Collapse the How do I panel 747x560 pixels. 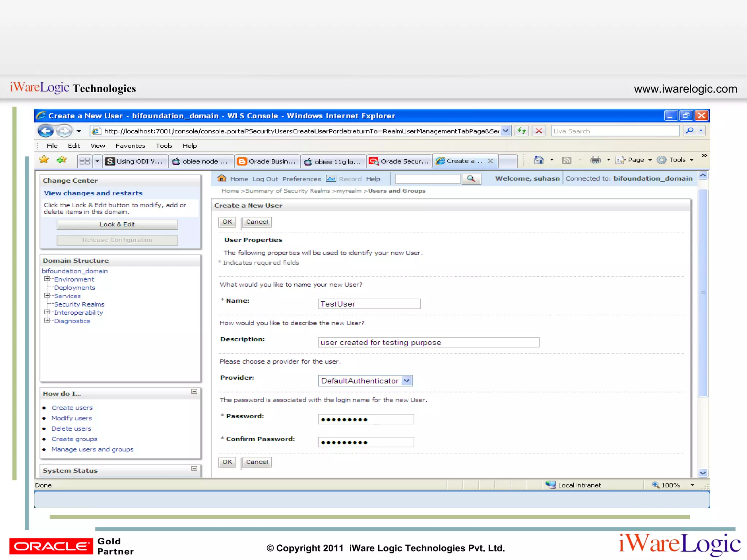click(x=194, y=392)
